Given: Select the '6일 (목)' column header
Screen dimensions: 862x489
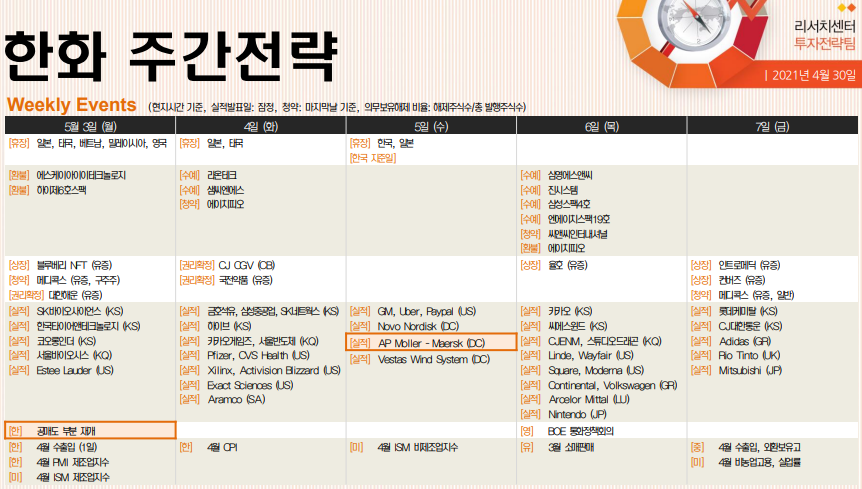Looking at the screenshot, I should 602,126.
